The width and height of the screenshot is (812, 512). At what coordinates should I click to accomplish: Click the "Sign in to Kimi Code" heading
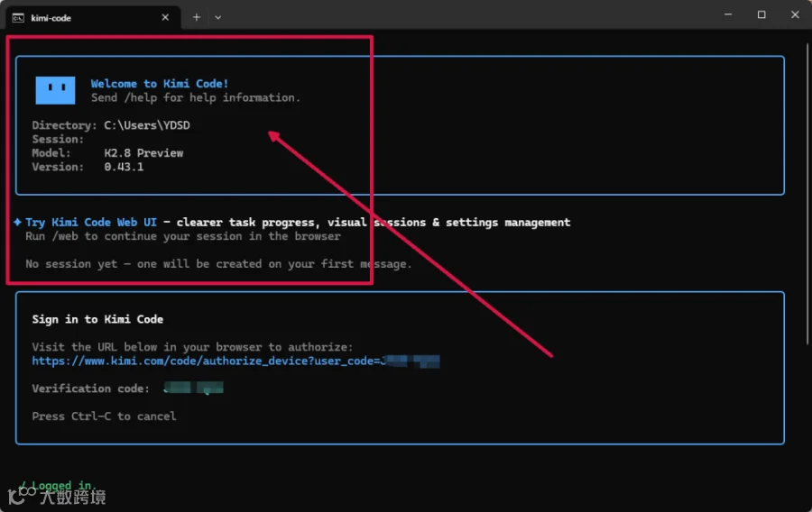[x=97, y=320]
